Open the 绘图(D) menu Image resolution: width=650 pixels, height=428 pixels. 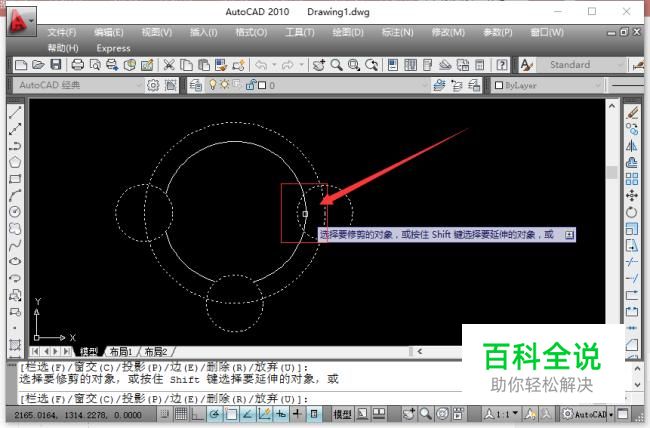347,32
